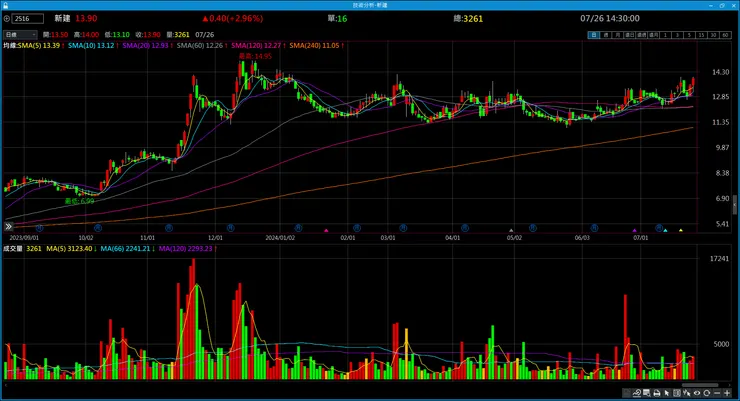This screenshot has height=401, width=740.
Task: Click the 17241 volume axis label
Action: tap(719, 259)
